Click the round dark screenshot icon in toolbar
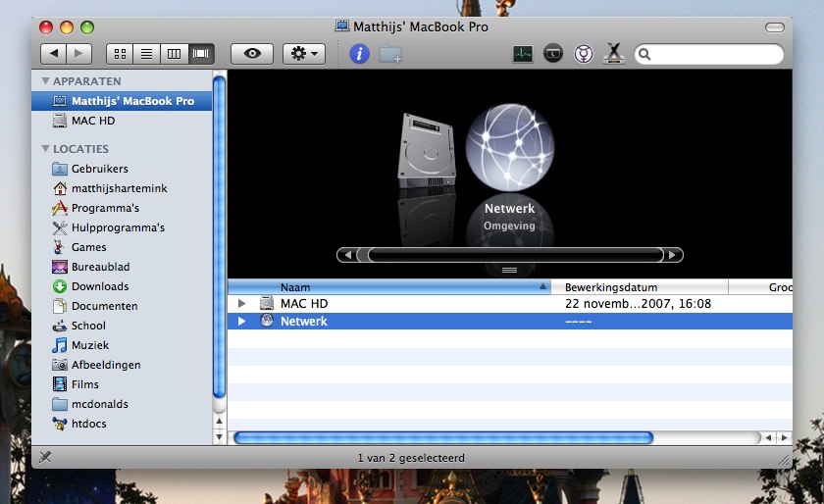The width and height of the screenshot is (824, 504). tap(553, 54)
